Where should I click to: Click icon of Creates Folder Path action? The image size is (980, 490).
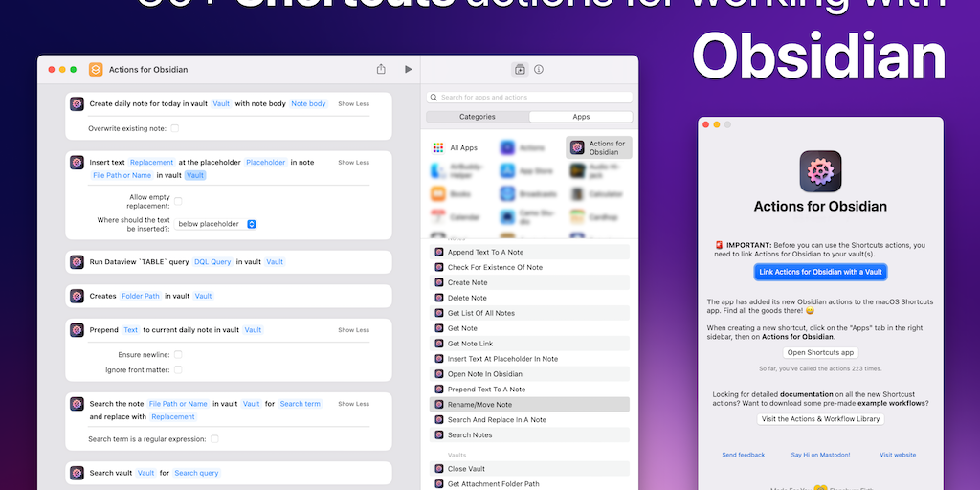click(x=77, y=296)
